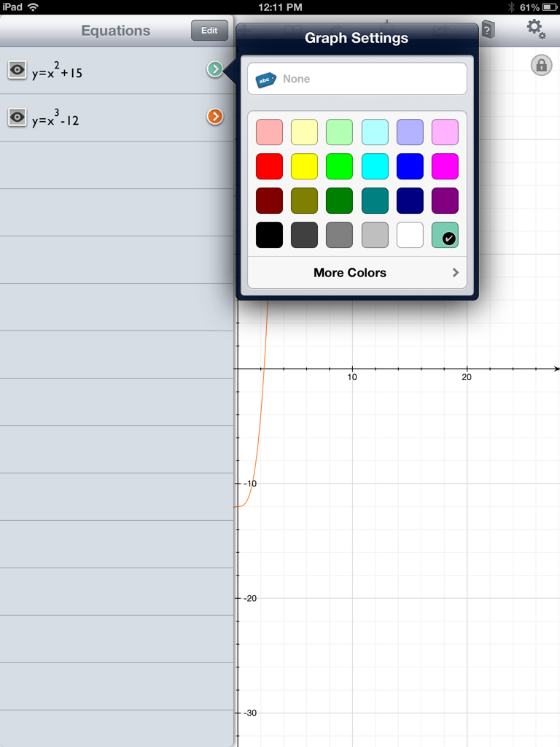Tap the 12:11 PM clock
This screenshot has width=560, height=747.
[280, 7]
